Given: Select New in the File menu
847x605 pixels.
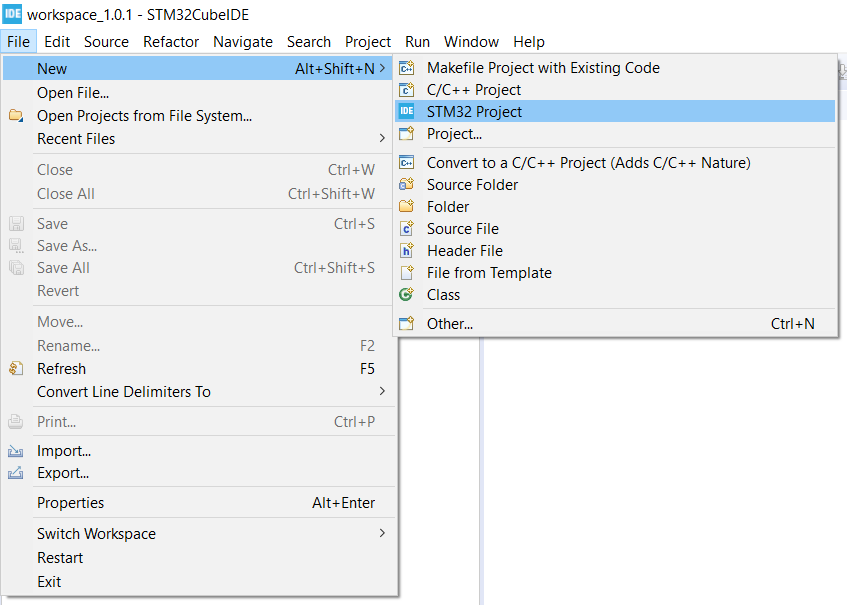Looking at the screenshot, I should click(x=198, y=69).
